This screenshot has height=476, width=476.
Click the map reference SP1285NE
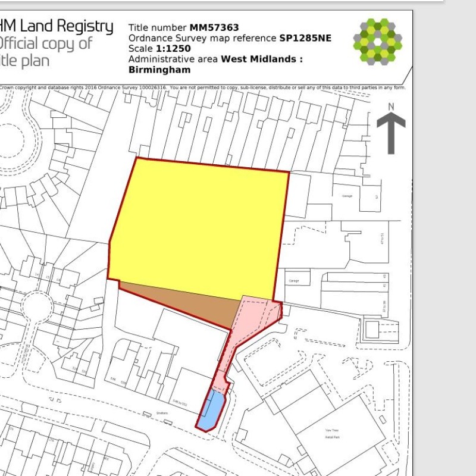[305, 38]
